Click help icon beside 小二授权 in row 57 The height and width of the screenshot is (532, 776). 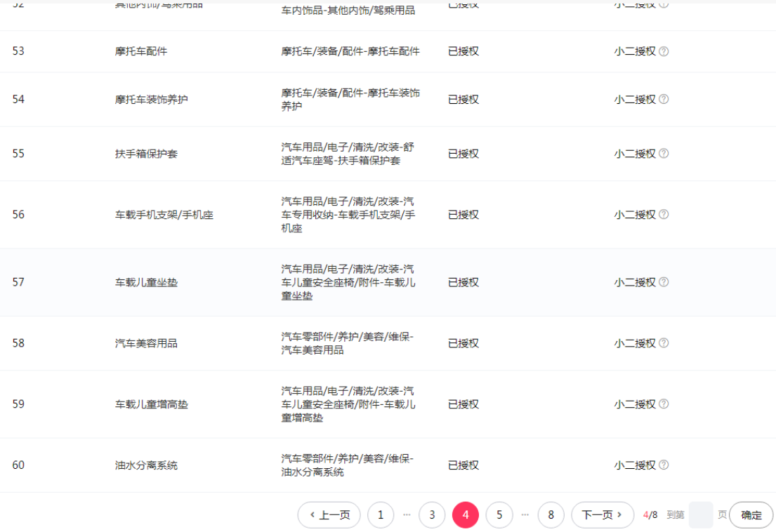point(664,282)
